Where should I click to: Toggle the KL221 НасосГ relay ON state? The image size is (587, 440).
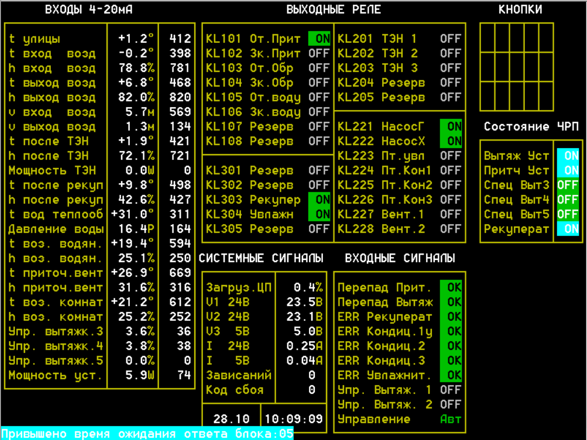click(x=451, y=127)
